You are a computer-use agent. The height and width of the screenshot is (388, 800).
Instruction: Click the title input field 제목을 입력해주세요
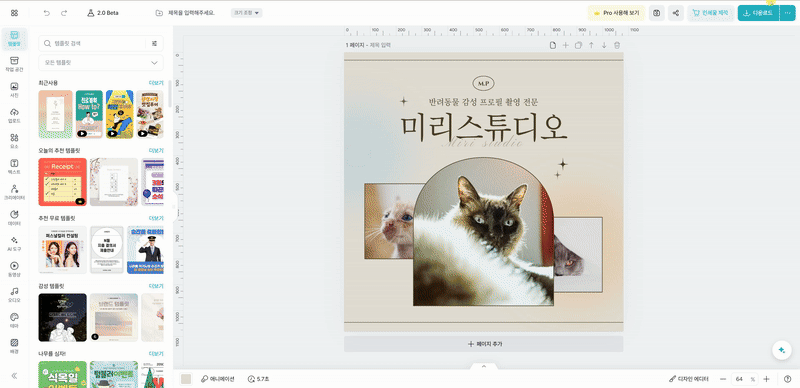(191, 13)
